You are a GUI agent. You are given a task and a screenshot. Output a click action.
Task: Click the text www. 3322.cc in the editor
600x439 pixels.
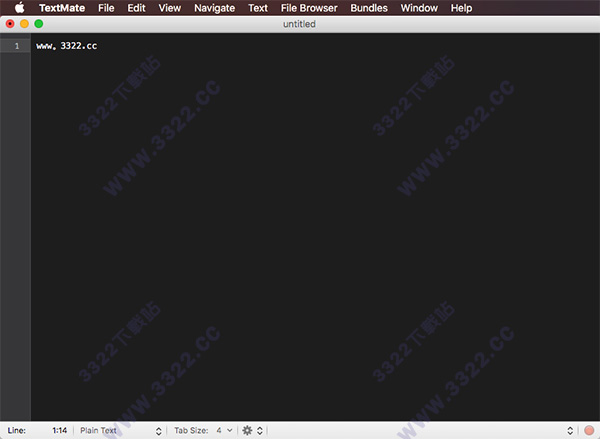pos(67,46)
